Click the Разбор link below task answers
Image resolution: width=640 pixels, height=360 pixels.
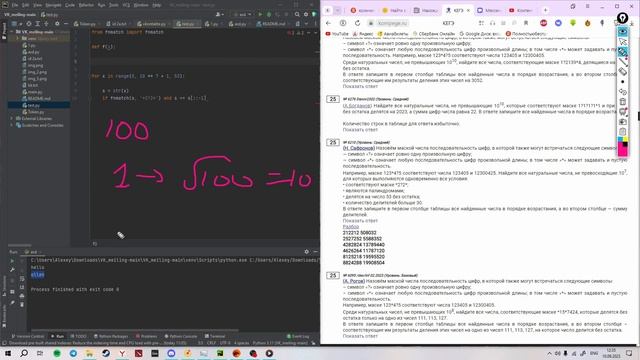351,227
